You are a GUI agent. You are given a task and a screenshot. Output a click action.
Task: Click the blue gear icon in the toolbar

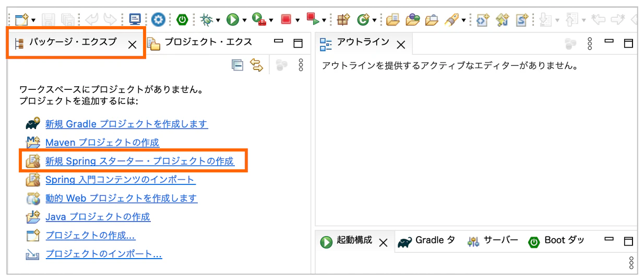[158, 20]
